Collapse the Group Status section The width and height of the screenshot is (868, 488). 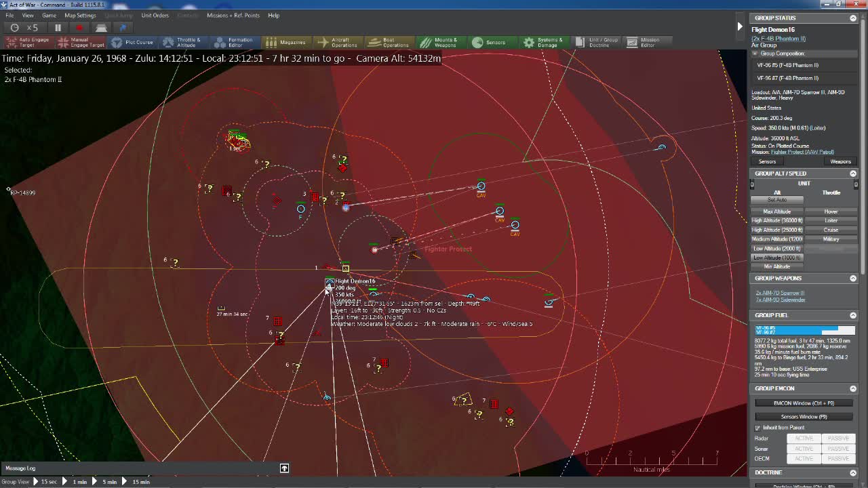[853, 18]
